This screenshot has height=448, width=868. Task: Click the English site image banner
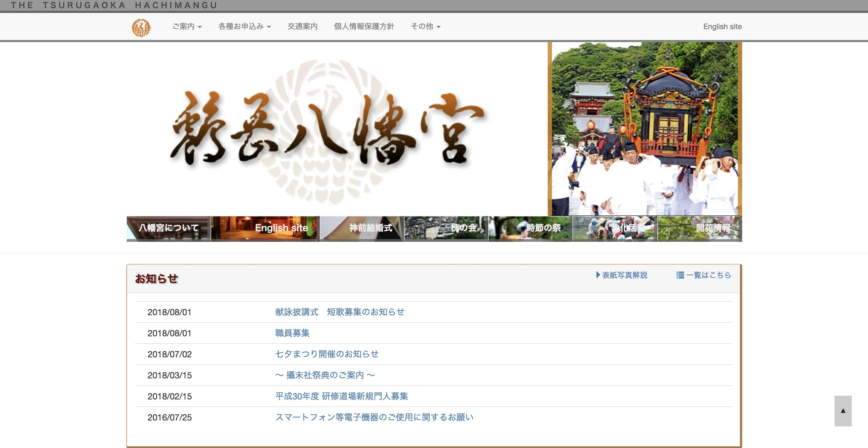(265, 229)
